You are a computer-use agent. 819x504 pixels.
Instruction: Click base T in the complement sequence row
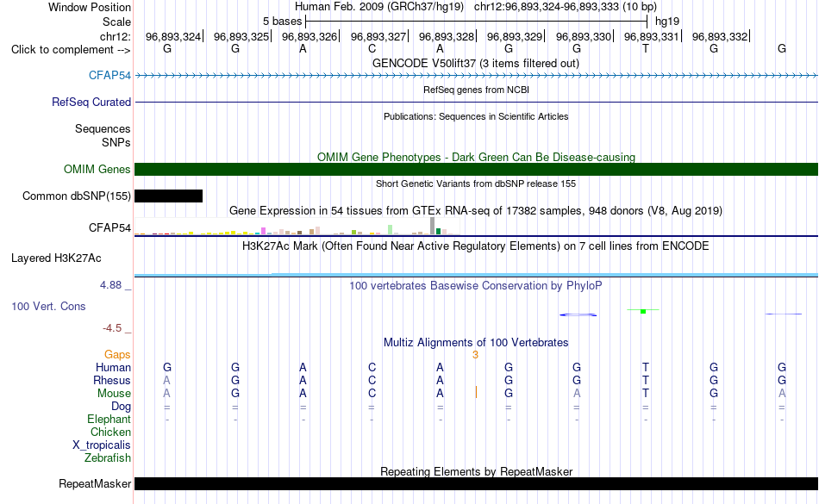coord(646,48)
